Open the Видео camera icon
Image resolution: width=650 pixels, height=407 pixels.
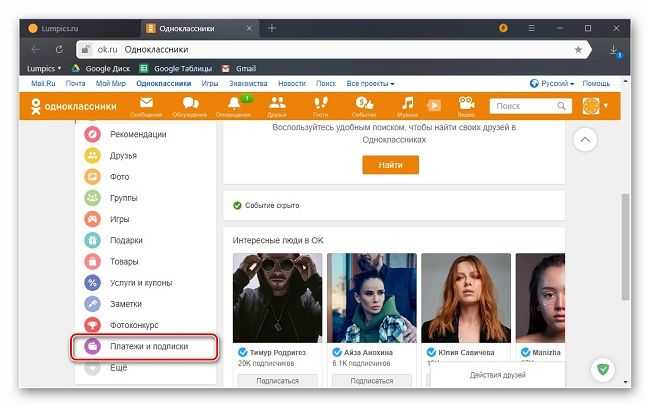pyautogui.click(x=466, y=105)
